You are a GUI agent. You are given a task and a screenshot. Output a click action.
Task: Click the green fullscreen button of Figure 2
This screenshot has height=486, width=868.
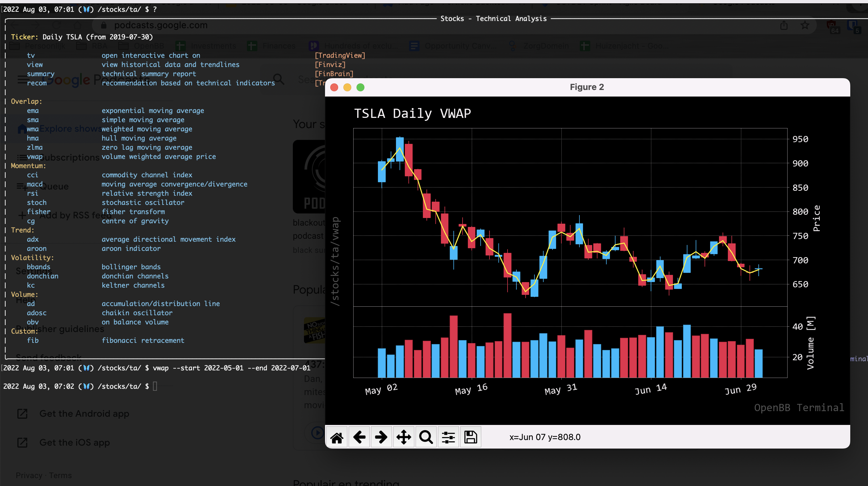tap(360, 87)
